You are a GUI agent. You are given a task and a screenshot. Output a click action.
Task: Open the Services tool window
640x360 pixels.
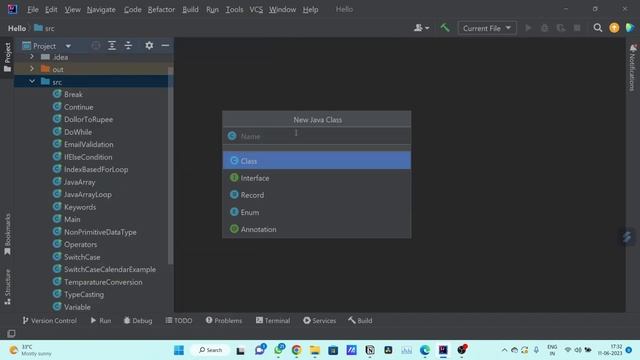pos(320,321)
